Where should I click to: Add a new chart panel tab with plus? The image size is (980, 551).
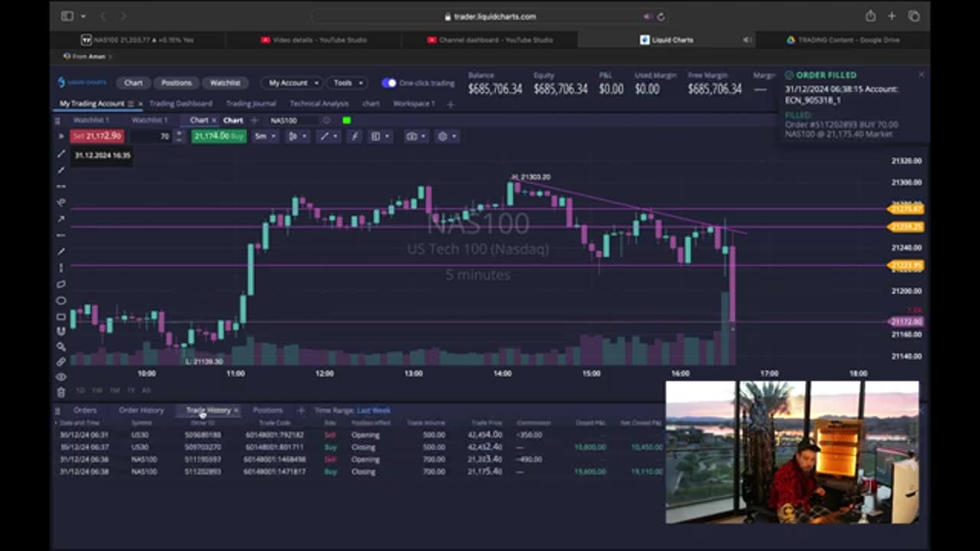[x=254, y=120]
